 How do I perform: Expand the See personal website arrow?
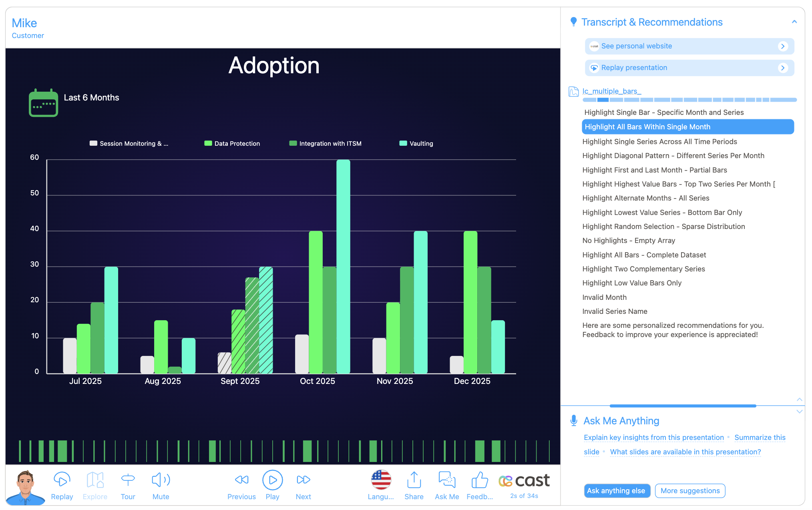click(x=783, y=46)
